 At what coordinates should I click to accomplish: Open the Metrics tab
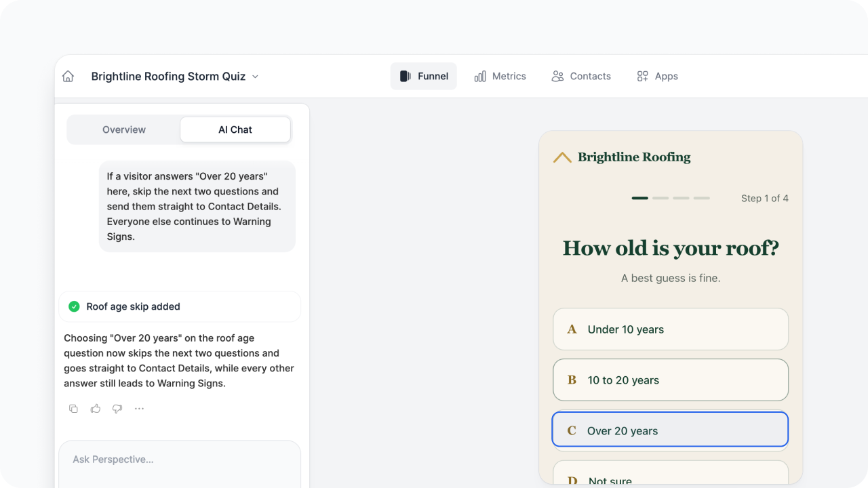500,76
